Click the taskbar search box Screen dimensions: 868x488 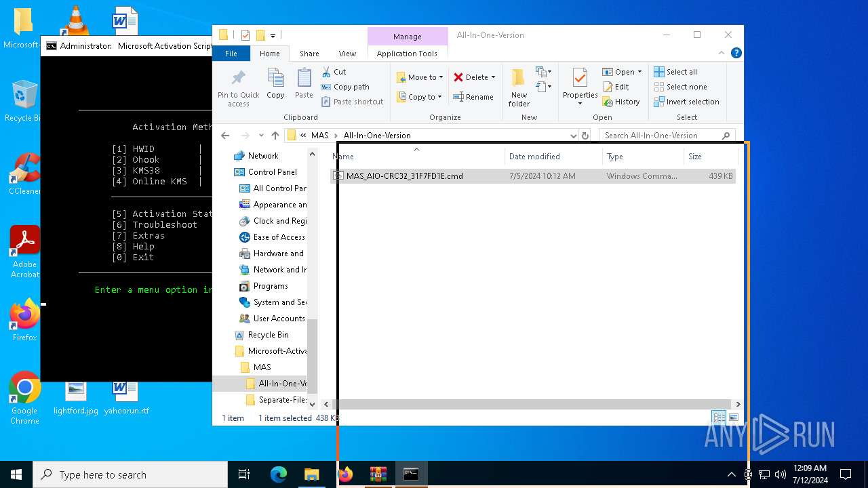tap(130, 474)
